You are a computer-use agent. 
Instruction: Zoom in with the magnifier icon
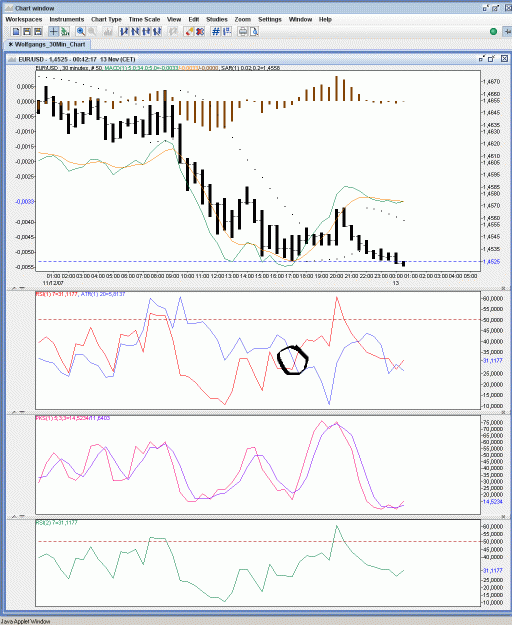click(81, 31)
